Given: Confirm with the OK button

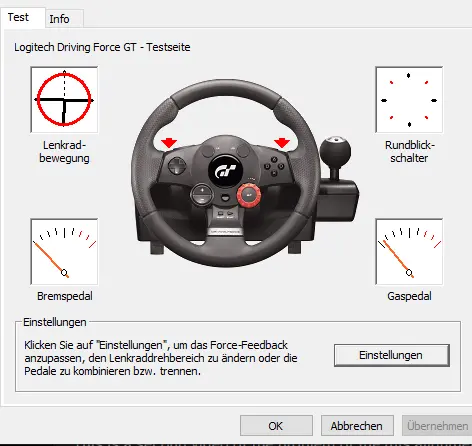Looking at the screenshot, I should coord(276,426).
